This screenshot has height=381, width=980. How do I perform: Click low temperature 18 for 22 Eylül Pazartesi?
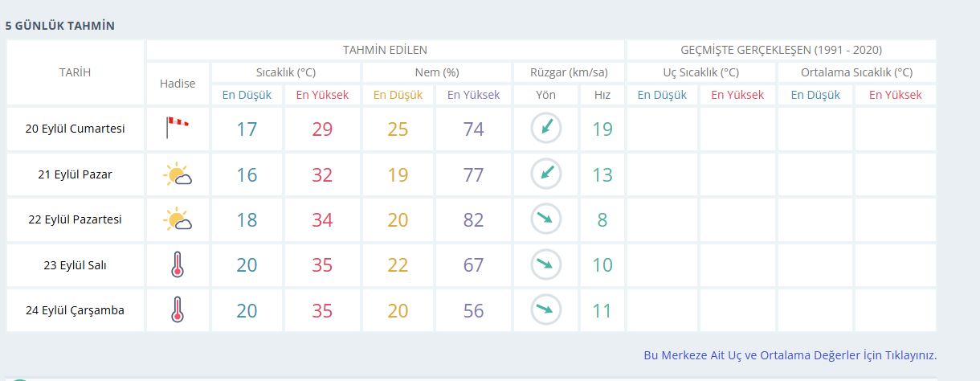247,219
